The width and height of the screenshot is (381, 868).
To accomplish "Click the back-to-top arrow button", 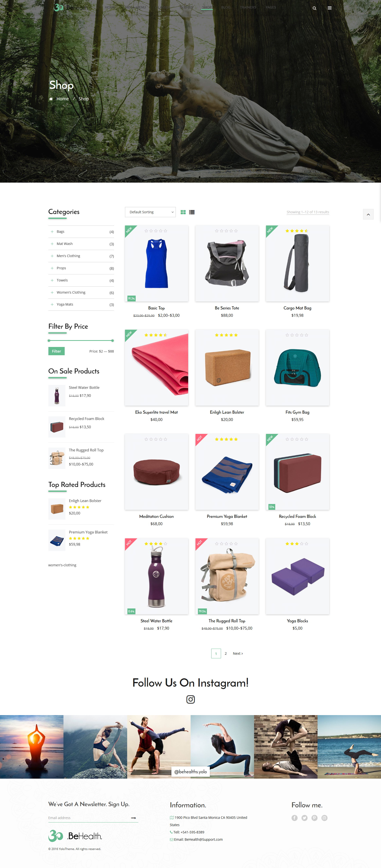I will click(x=368, y=214).
